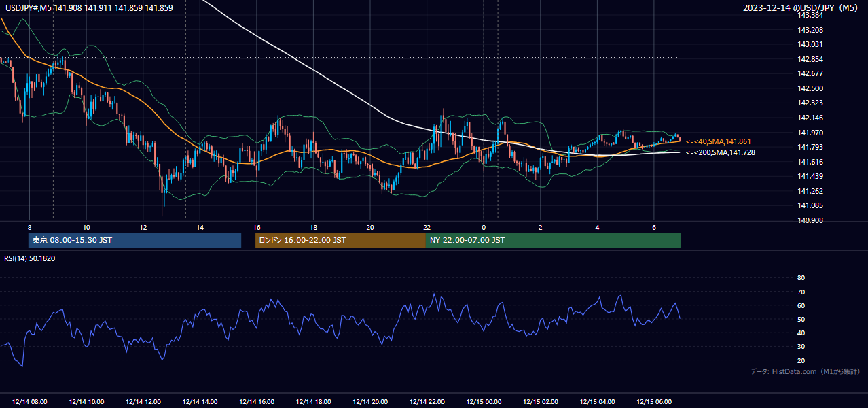Click the 12/14 10:00 date label

86,402
